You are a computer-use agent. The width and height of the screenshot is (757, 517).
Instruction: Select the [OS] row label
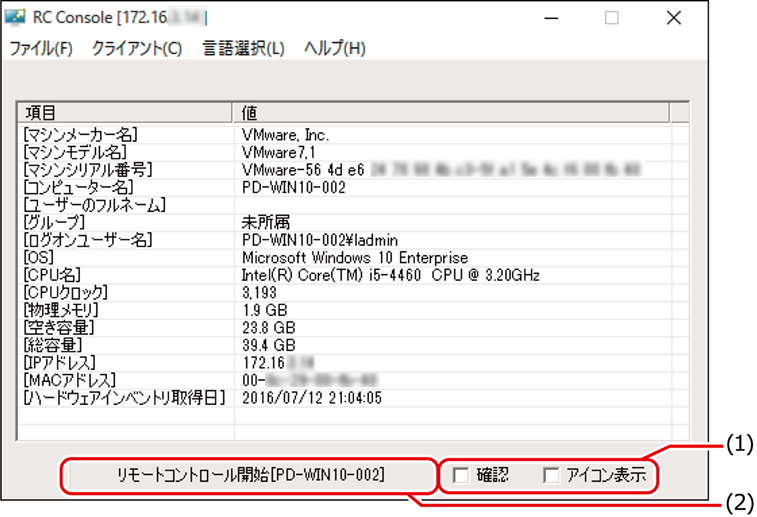coord(39,257)
